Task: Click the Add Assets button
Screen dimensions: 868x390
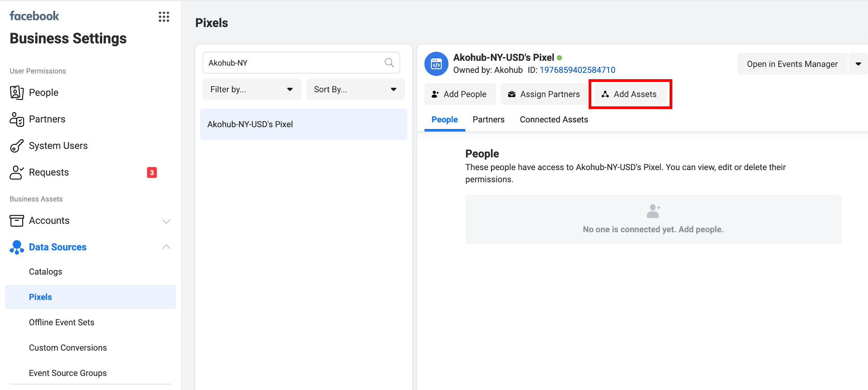Action: [x=630, y=94]
